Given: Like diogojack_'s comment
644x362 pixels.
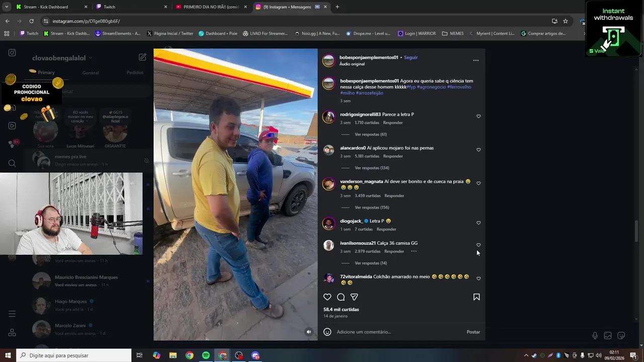Looking at the screenshot, I should click(x=478, y=223).
